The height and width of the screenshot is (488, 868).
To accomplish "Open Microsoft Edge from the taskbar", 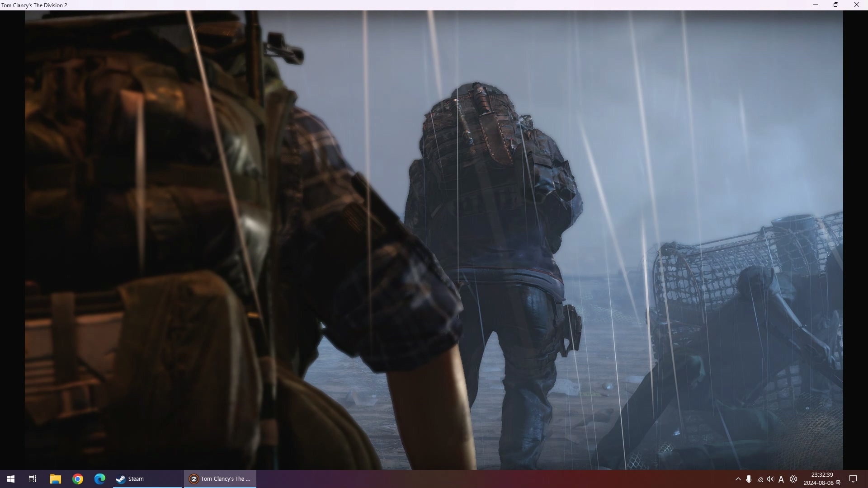I will (99, 479).
